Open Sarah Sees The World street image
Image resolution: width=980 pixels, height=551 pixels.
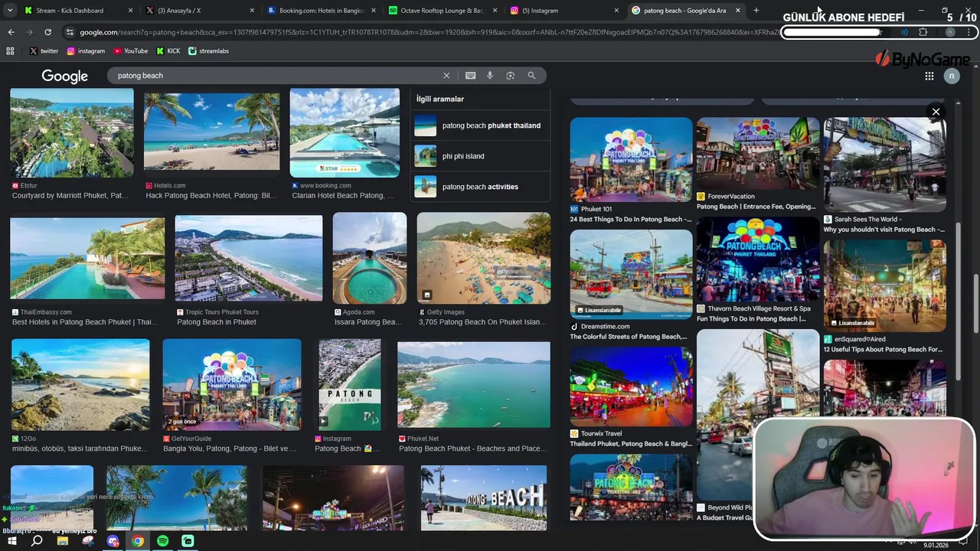click(x=885, y=165)
